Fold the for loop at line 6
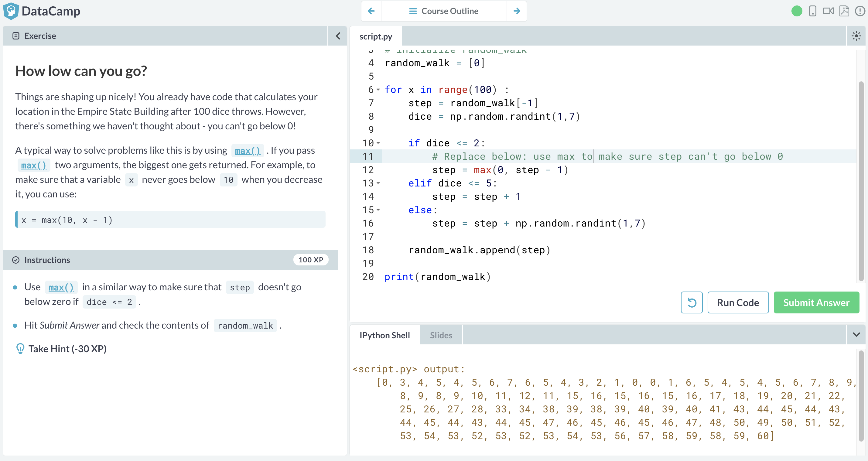Screen dimensions: 868x461 [x=378, y=90]
